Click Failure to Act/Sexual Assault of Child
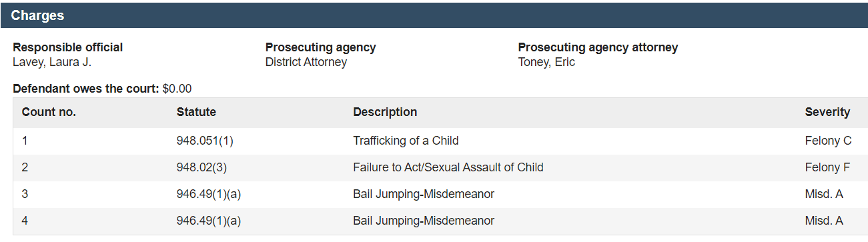The height and width of the screenshot is (242, 868). [448, 167]
